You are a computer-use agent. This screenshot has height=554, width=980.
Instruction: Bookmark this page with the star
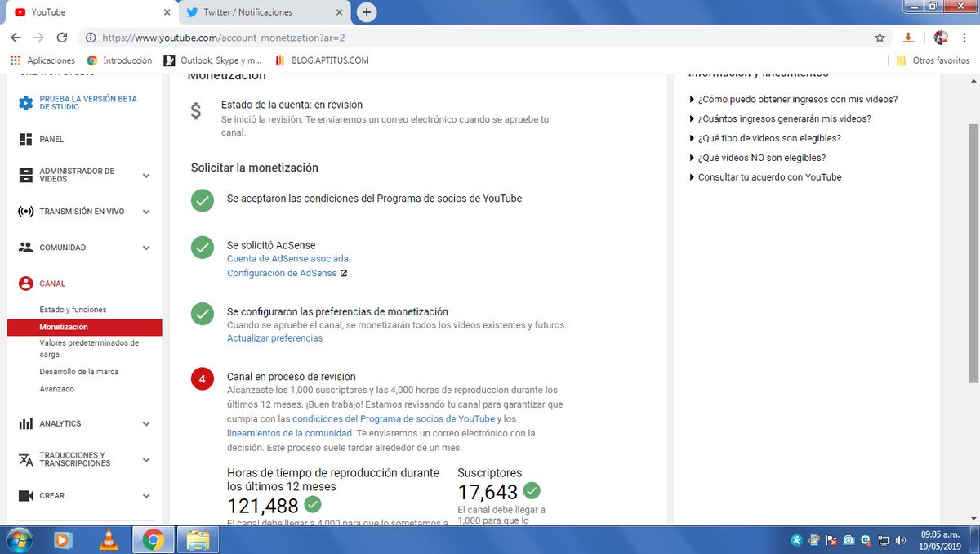pos(880,38)
